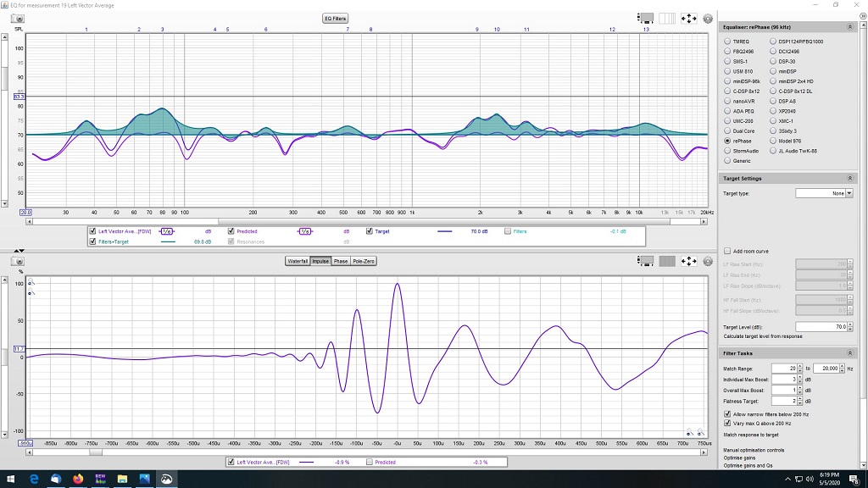Select the TMREQ equaliser
Viewport: 868px width, 488px height.
click(x=727, y=42)
